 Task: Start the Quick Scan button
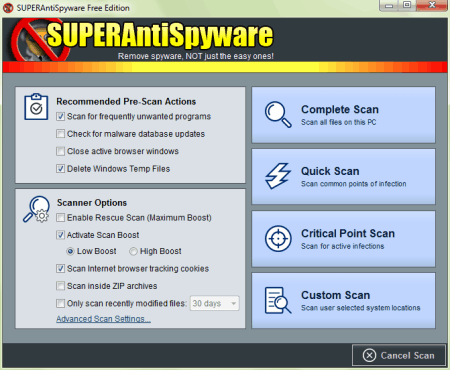click(x=343, y=177)
